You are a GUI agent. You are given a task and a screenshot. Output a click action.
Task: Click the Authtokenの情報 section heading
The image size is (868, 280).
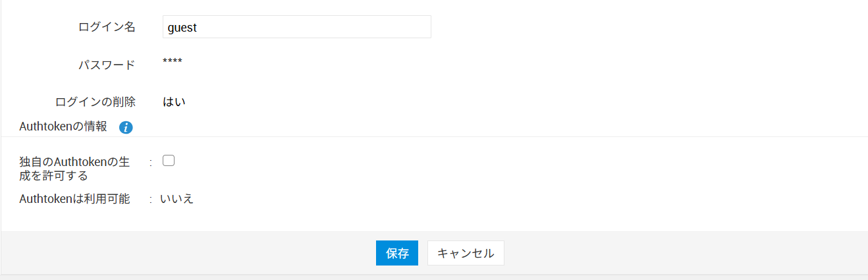pyautogui.click(x=63, y=127)
